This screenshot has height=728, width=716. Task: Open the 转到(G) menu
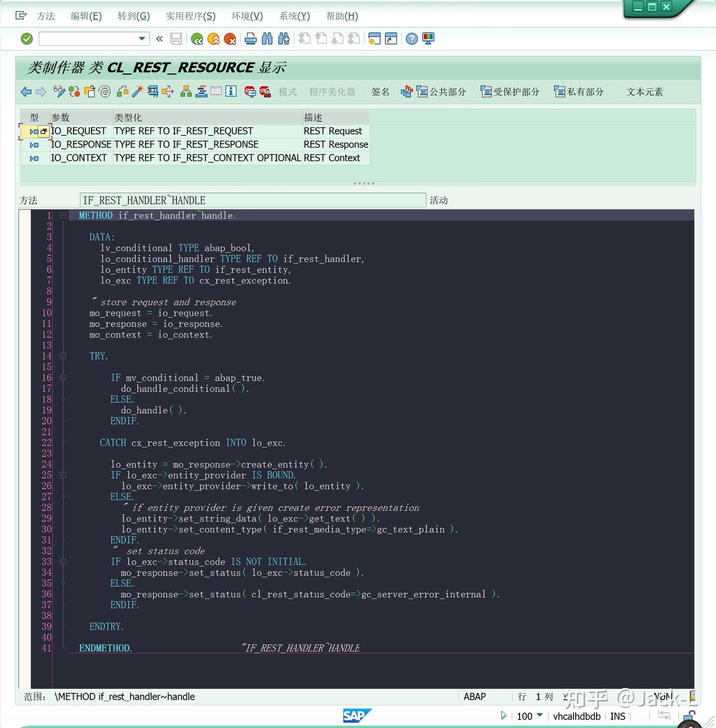point(134,16)
